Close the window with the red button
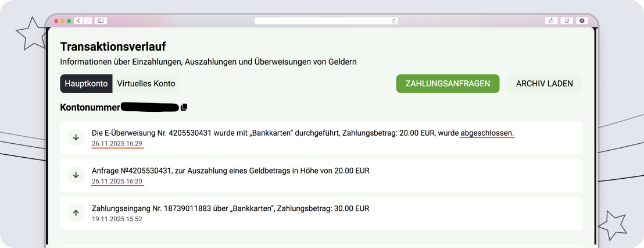 point(56,21)
